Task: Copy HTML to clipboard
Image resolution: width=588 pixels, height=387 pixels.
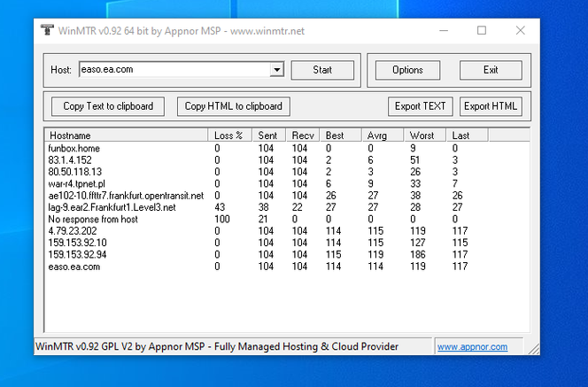Action: tap(233, 106)
